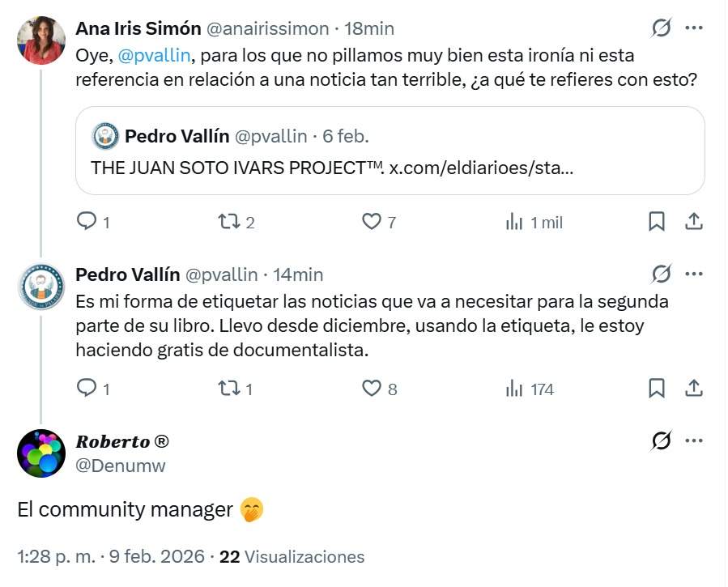Open Ana Iris Simón's profile picture
Viewport: 728px width, 587px height.
click(x=40, y=40)
